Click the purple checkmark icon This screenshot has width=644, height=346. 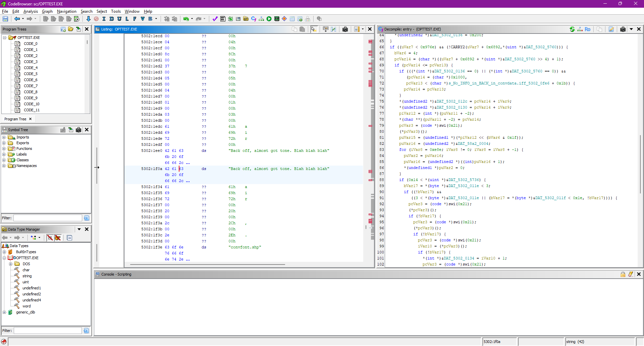pyautogui.click(x=215, y=19)
